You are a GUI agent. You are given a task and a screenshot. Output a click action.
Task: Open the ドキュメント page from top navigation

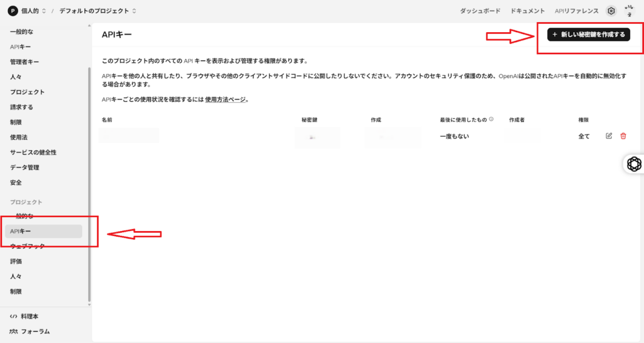coord(528,11)
